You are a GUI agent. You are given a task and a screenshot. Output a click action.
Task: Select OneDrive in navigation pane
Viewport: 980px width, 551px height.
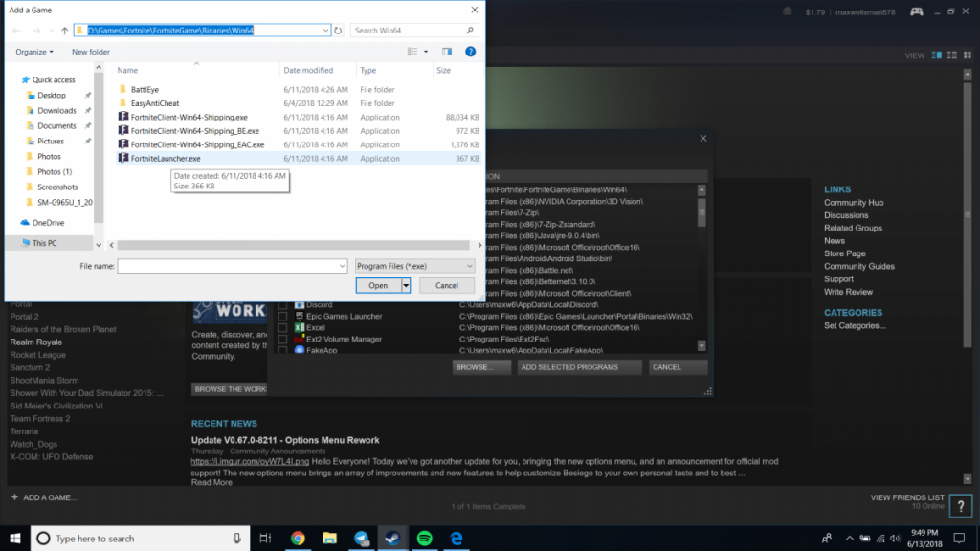pos(48,222)
